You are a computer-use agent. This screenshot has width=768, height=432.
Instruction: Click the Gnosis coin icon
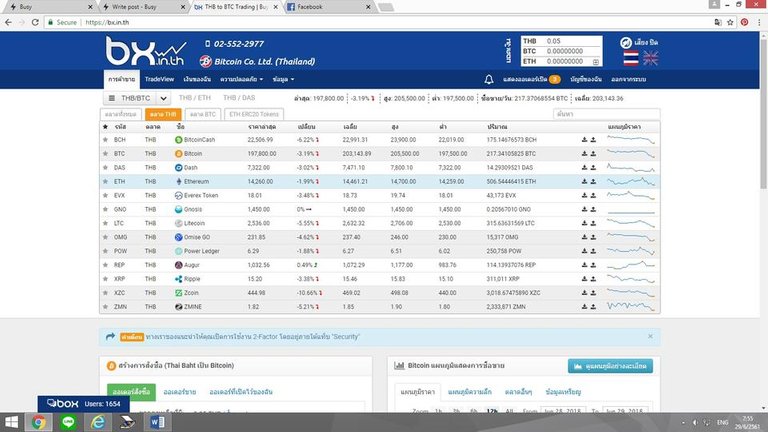pyautogui.click(x=179, y=209)
